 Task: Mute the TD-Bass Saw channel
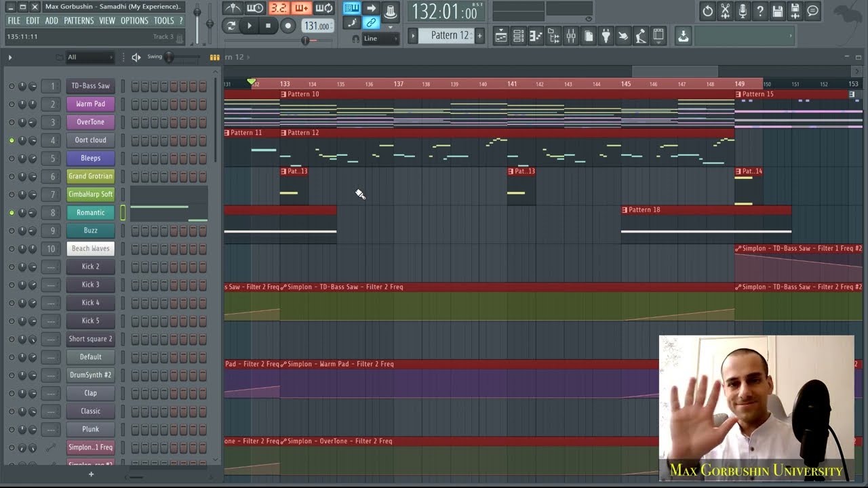12,86
